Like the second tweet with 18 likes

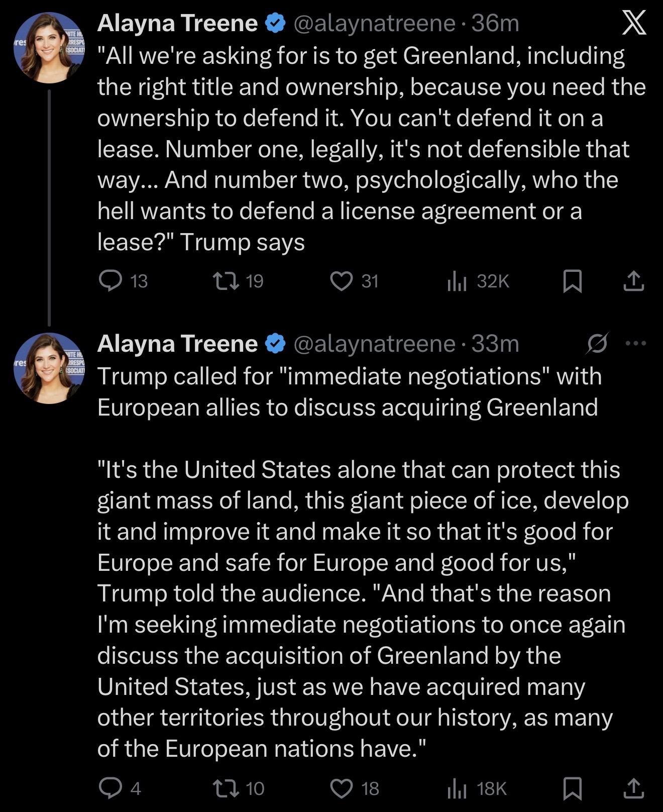point(342,788)
